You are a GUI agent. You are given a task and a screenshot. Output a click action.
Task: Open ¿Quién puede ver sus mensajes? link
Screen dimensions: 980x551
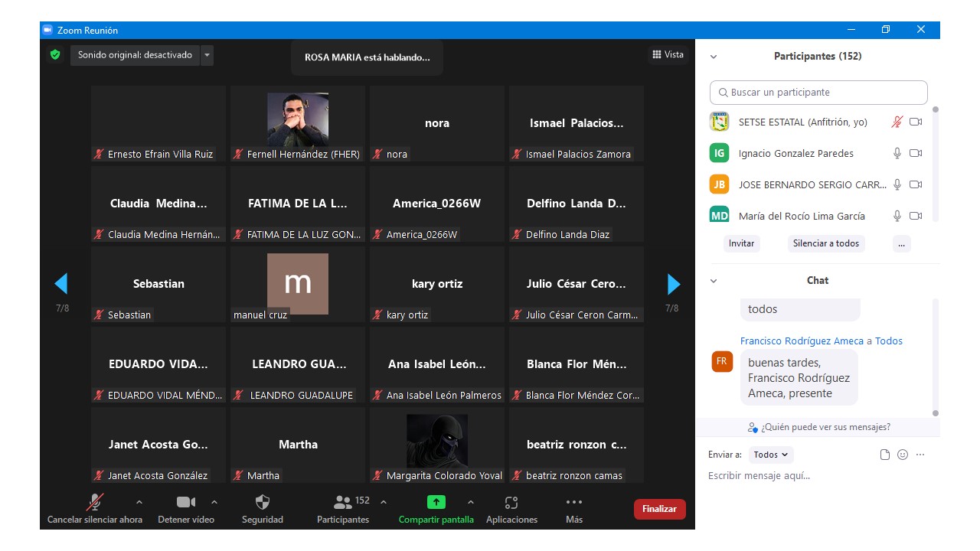(825, 427)
